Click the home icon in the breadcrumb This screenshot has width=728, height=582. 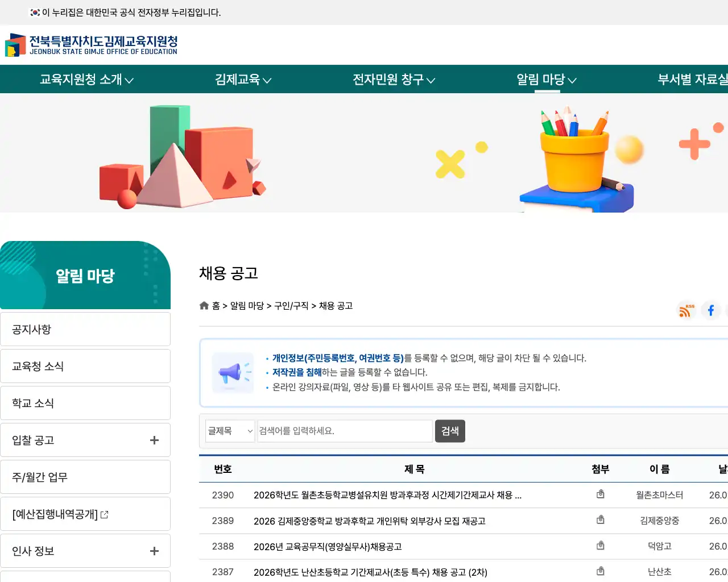[x=204, y=305]
